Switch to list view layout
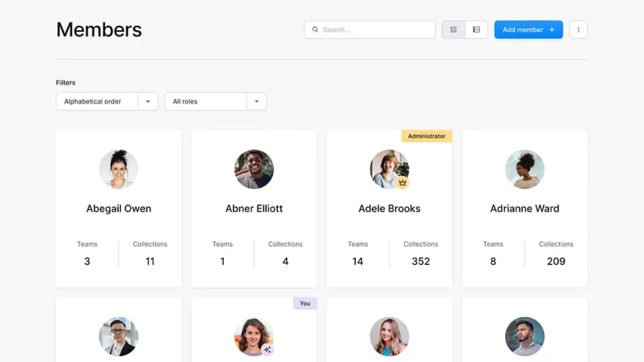This screenshot has width=644, height=362. (x=476, y=30)
